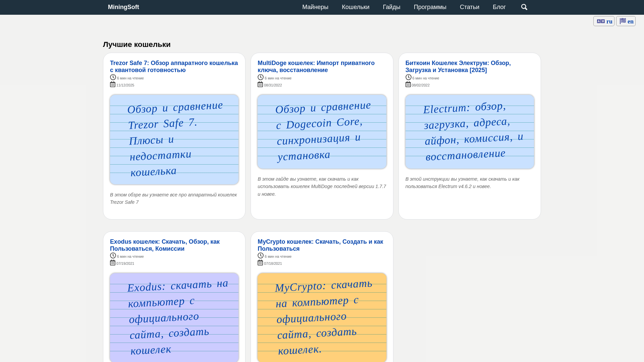Click the orange MyCrypto card image
The image size is (644, 362).
322,317
